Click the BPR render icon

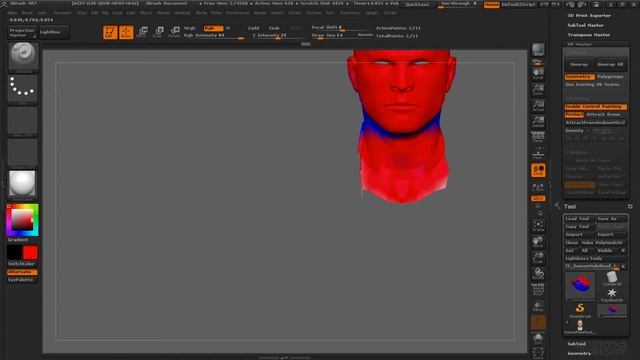pyautogui.click(x=538, y=51)
